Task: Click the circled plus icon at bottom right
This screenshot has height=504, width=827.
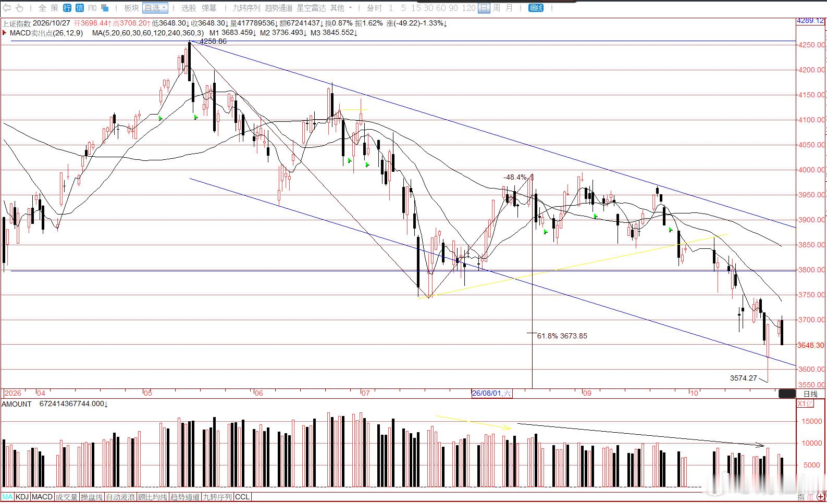Action: click(x=821, y=497)
